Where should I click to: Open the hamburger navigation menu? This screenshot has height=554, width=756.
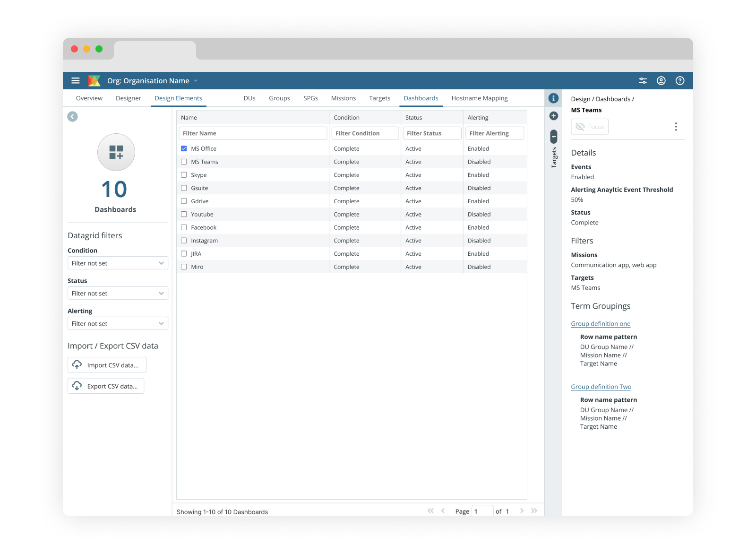(x=76, y=81)
